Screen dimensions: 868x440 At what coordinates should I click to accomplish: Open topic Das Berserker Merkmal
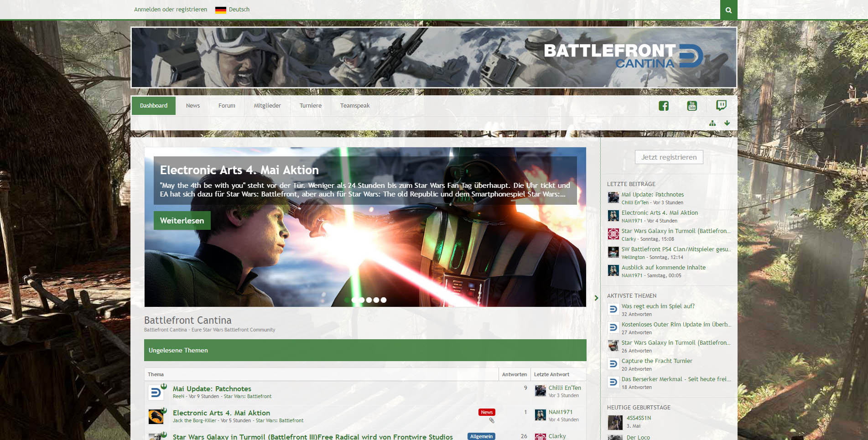(676, 379)
